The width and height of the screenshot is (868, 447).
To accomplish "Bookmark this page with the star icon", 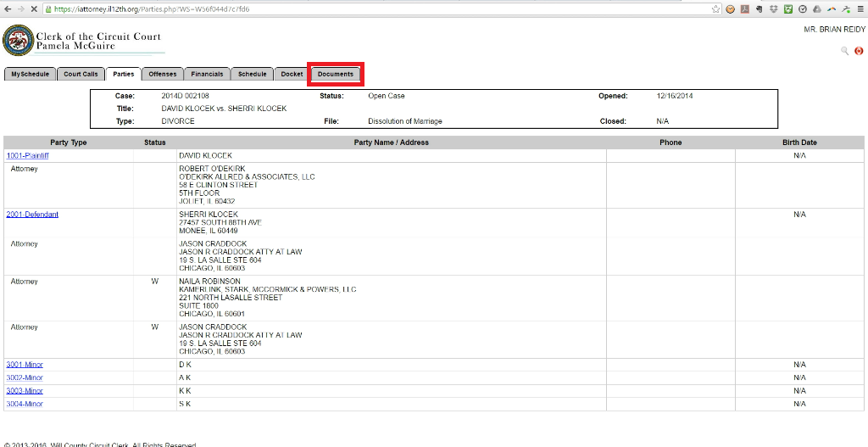I will tap(716, 8).
